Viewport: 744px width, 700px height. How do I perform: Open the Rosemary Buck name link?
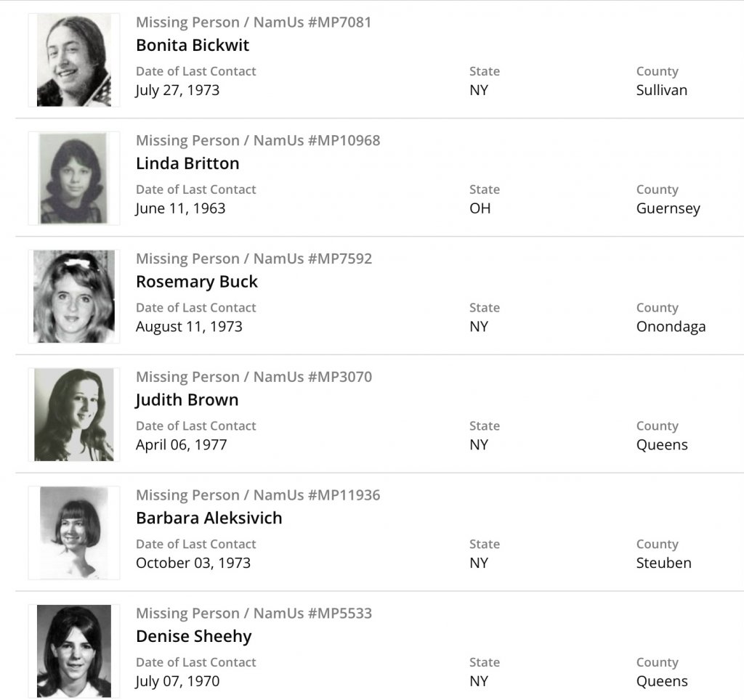pyautogui.click(x=197, y=282)
